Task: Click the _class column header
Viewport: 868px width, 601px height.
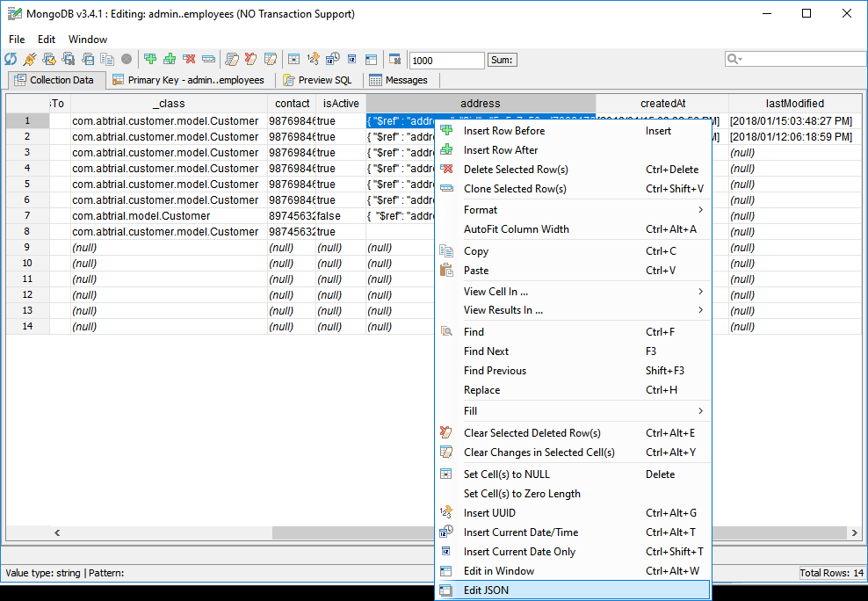Action: pos(169,104)
